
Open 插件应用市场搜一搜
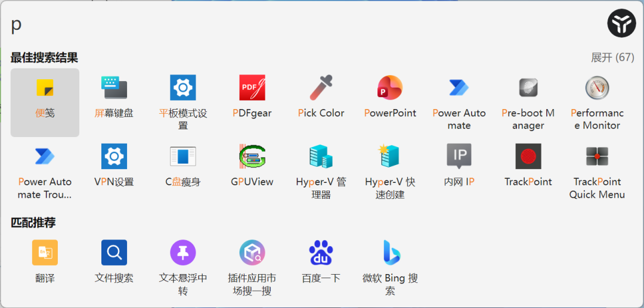click(x=252, y=267)
